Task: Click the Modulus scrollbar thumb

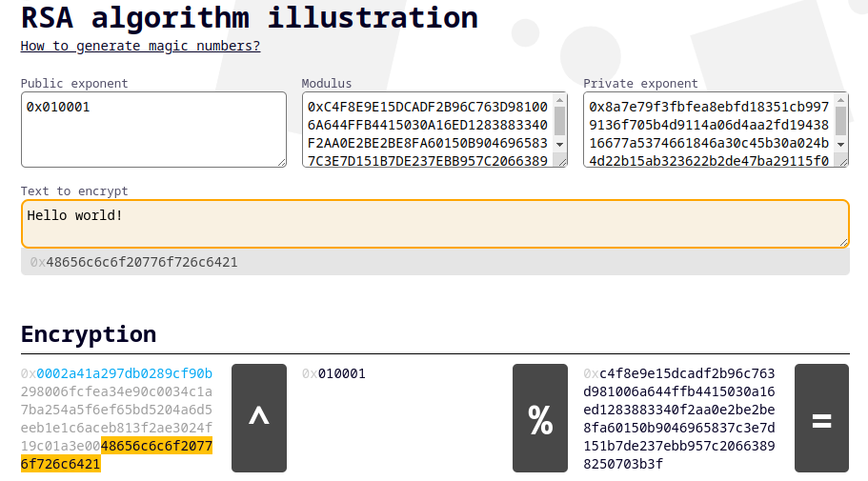Action: (x=559, y=121)
